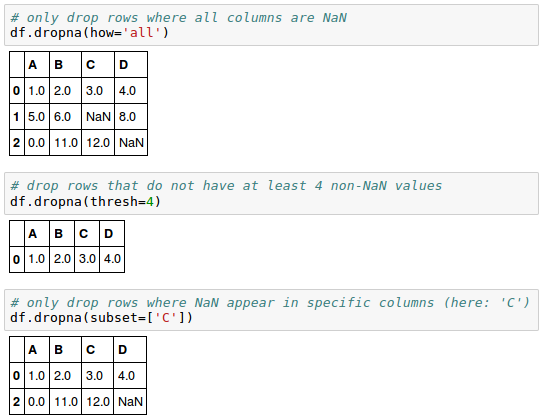This screenshot has width=547, height=419.
Task: Click row index 2 in the last table
Action: 17,402
